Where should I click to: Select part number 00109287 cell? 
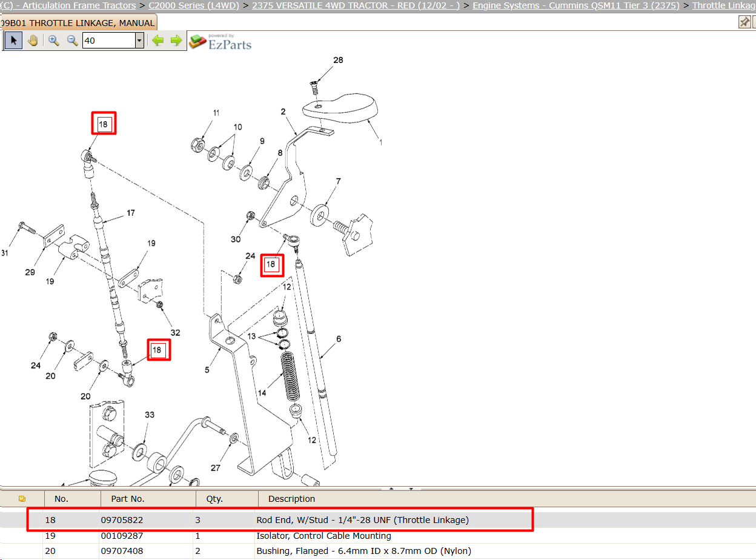(x=122, y=536)
